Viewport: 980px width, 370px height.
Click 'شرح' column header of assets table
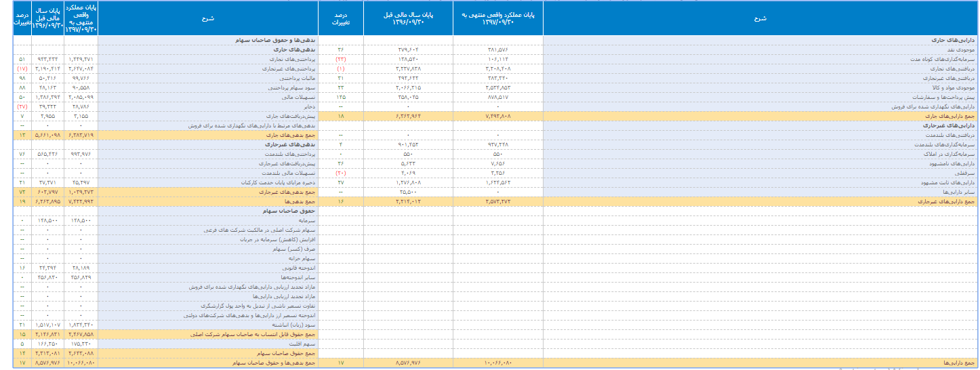[760, 18]
